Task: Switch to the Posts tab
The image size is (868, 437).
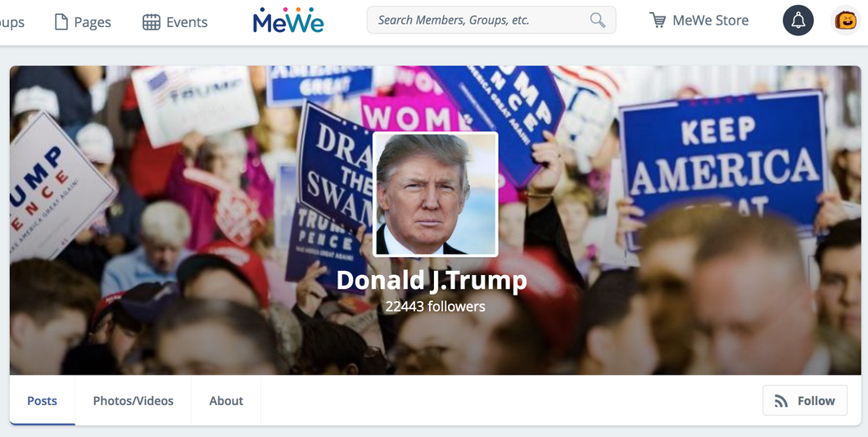Action: [x=42, y=400]
